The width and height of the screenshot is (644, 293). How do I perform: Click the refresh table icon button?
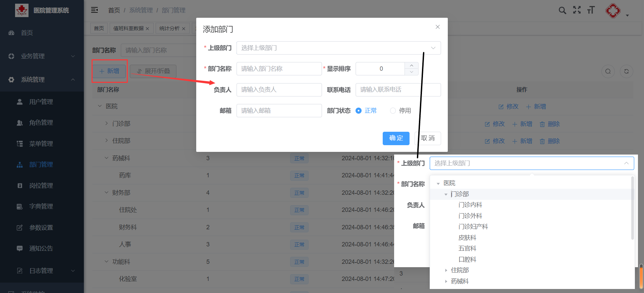coord(626,71)
